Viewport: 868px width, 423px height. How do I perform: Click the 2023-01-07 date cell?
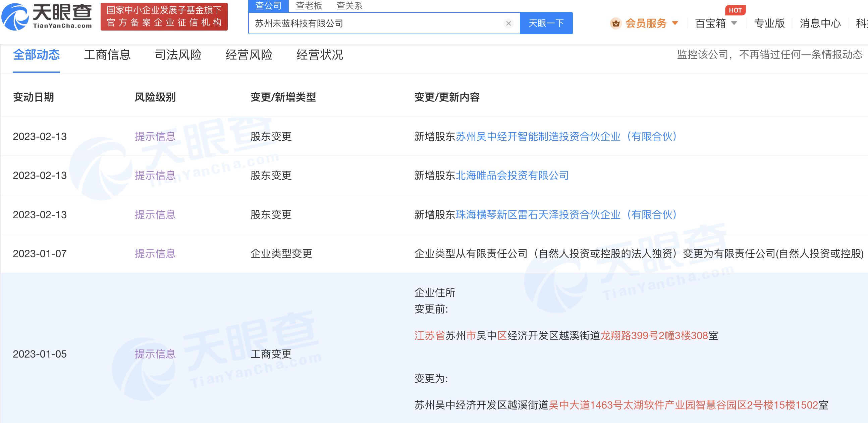40,254
